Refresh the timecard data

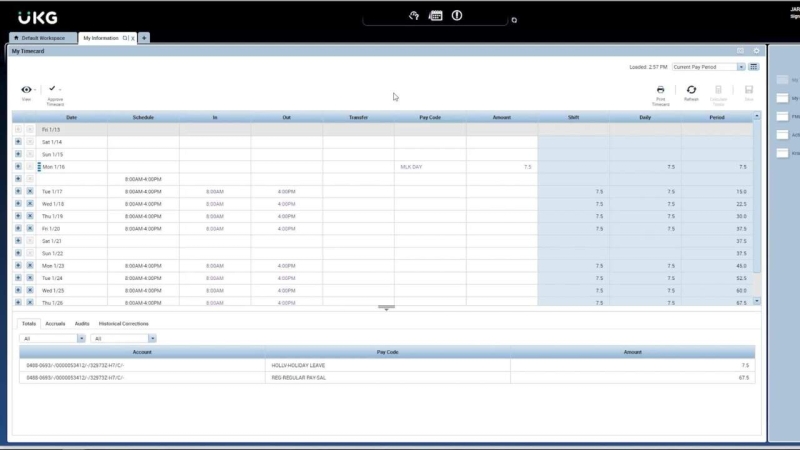pos(691,90)
